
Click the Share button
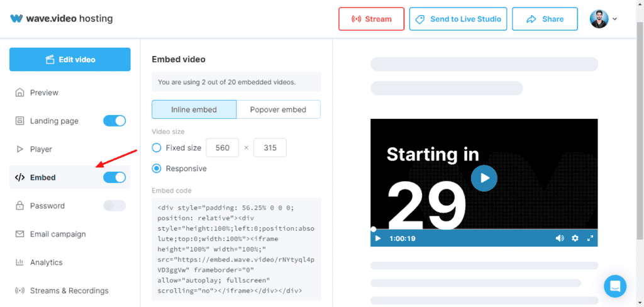(x=545, y=19)
